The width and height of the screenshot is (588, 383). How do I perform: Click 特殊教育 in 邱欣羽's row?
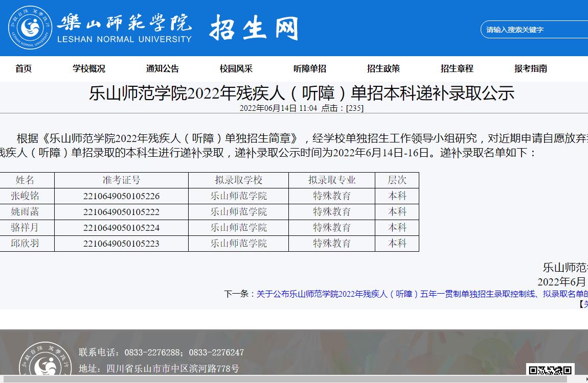click(x=332, y=244)
